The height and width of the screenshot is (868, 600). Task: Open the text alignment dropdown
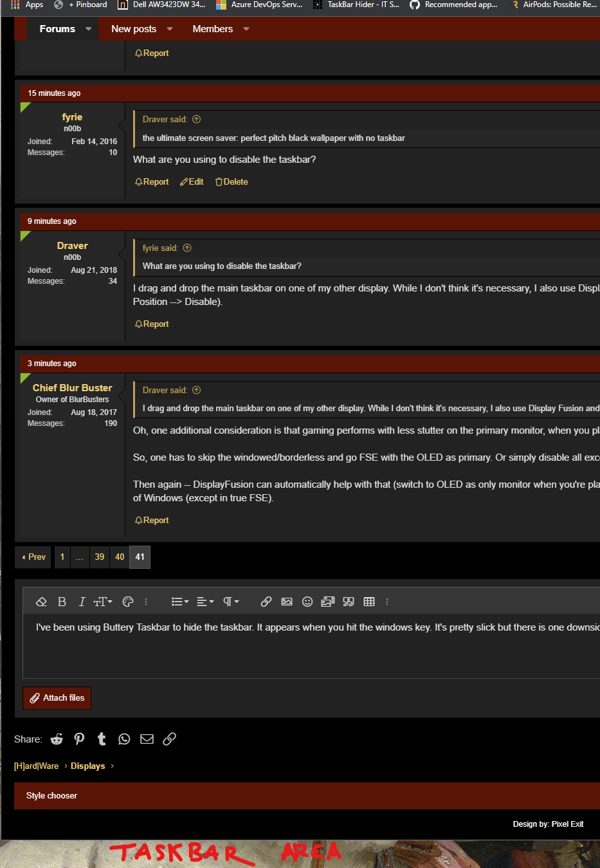coord(205,602)
